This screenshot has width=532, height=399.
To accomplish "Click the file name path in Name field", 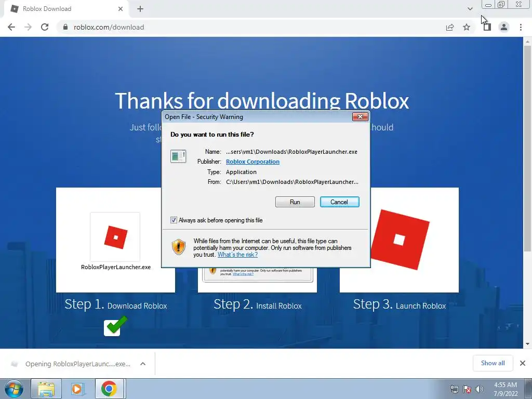I will [291, 152].
